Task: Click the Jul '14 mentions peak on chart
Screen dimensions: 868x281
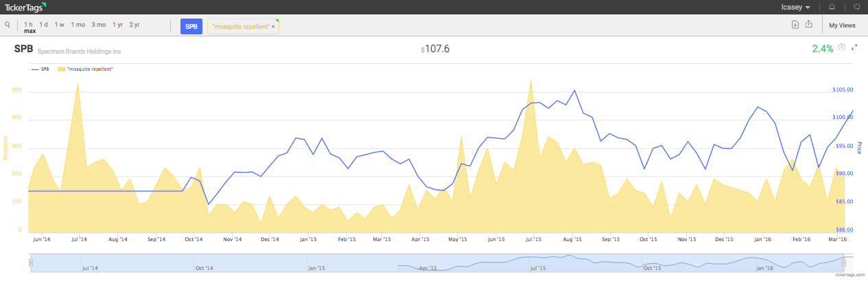Action: point(78,83)
